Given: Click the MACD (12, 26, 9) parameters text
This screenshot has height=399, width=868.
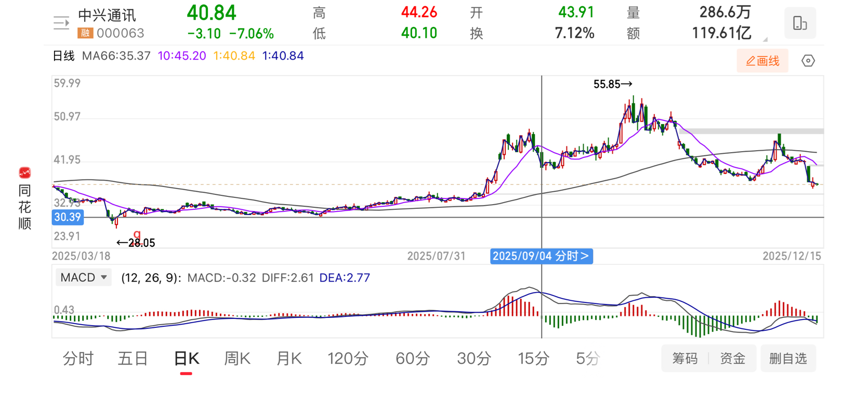Looking at the screenshot, I should tap(151, 278).
